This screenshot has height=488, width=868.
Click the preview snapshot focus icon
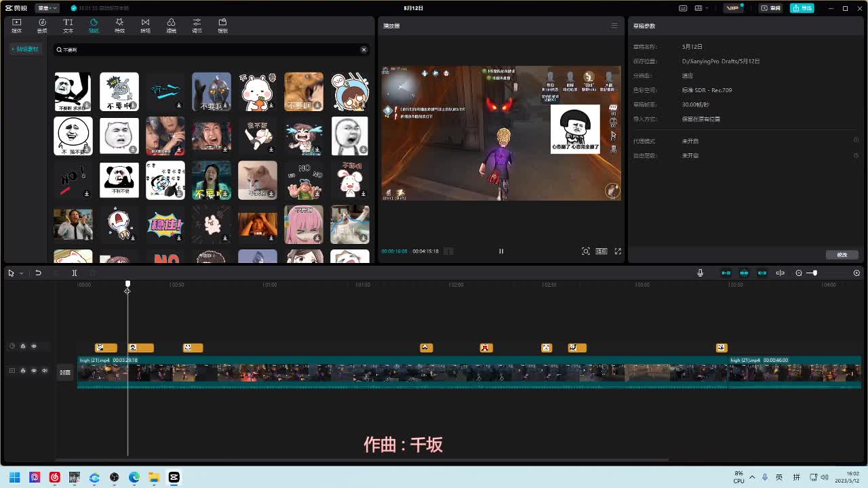point(586,251)
